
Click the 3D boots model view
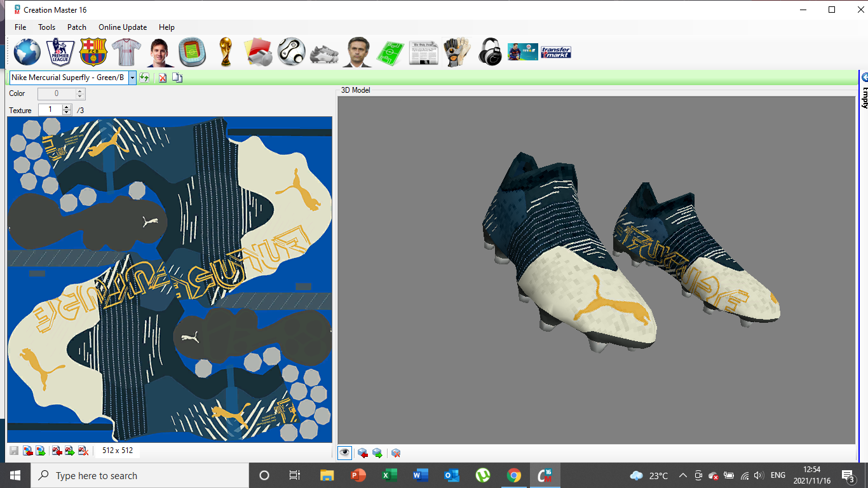[x=597, y=270]
